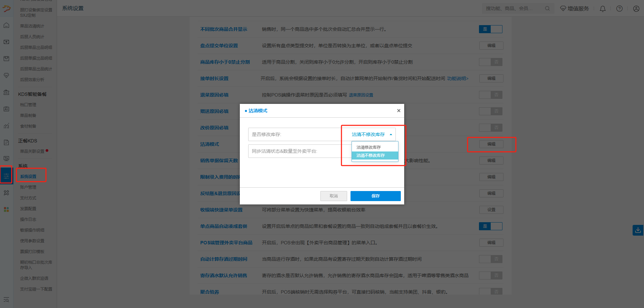Open the chart reports icon in sidebar
644x308 pixels.
pyautogui.click(x=6, y=126)
